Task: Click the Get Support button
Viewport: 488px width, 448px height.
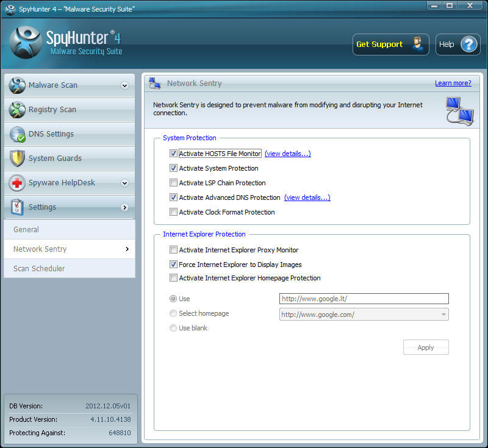Action: (x=390, y=44)
